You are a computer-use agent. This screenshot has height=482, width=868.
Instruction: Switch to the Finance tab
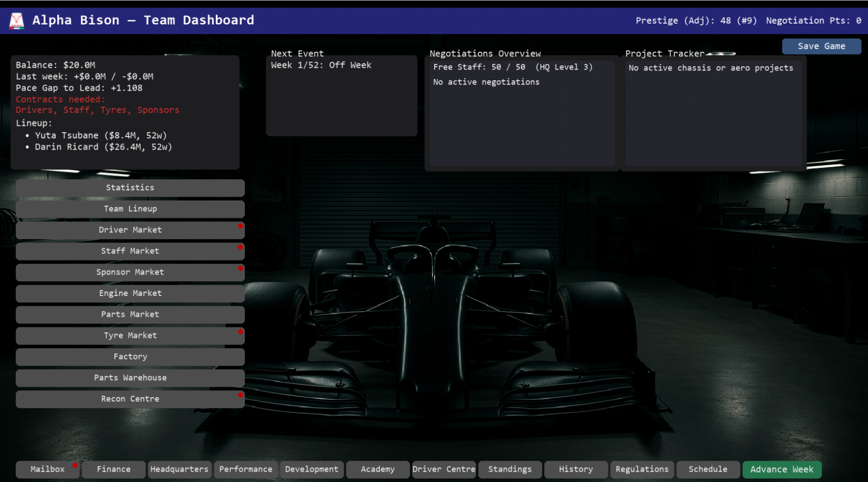tap(113, 469)
